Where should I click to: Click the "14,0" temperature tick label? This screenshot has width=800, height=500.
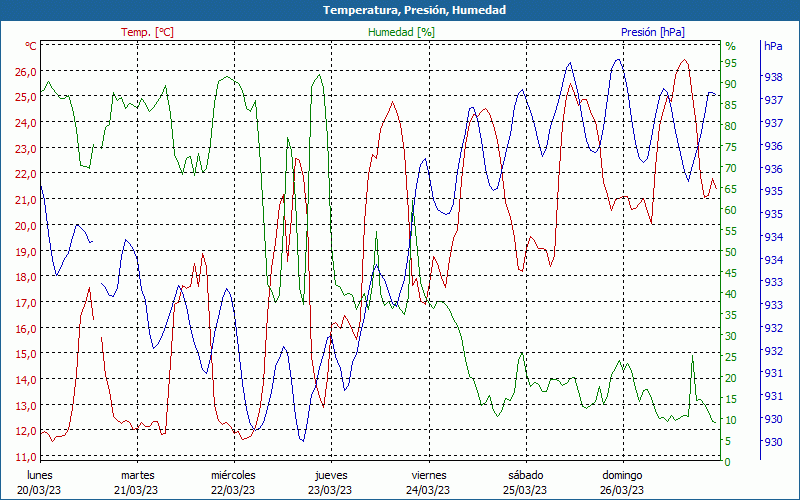(27, 380)
